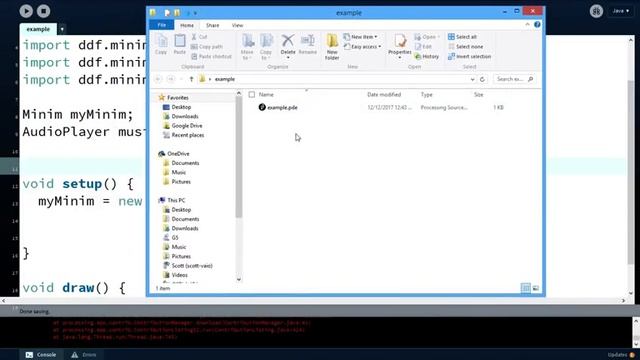
Task: Stop the running Processing sketch
Action: [43, 11]
